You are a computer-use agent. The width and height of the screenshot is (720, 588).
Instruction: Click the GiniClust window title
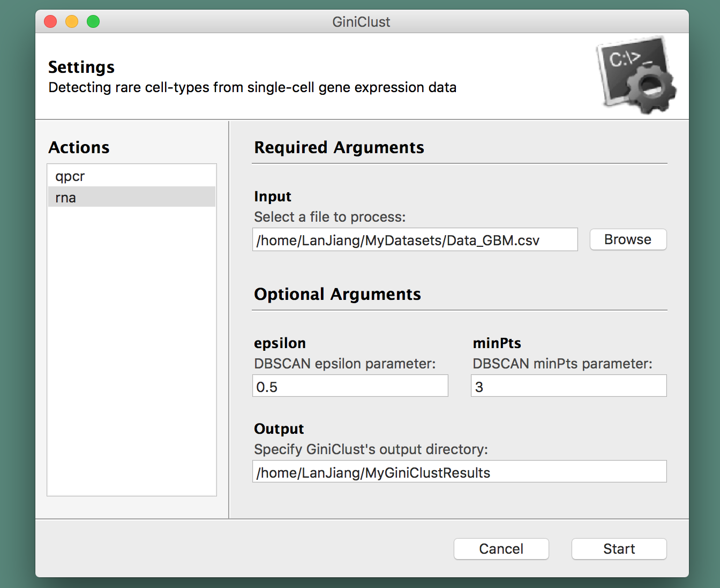[361, 22]
